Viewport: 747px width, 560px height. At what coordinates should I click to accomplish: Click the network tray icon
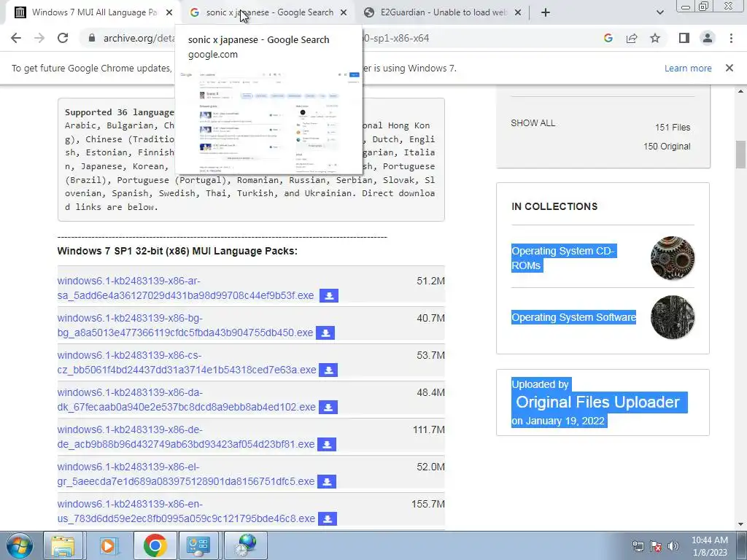pos(638,546)
